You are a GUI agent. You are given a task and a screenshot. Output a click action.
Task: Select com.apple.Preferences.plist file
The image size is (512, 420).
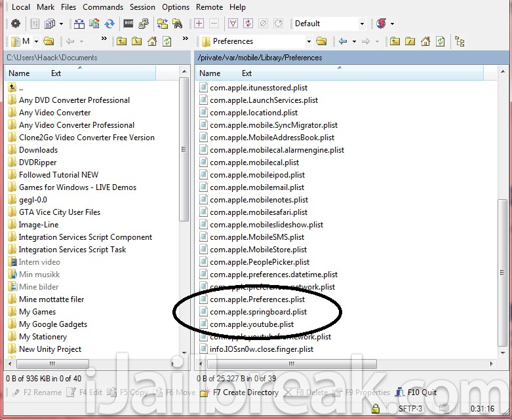(252, 299)
